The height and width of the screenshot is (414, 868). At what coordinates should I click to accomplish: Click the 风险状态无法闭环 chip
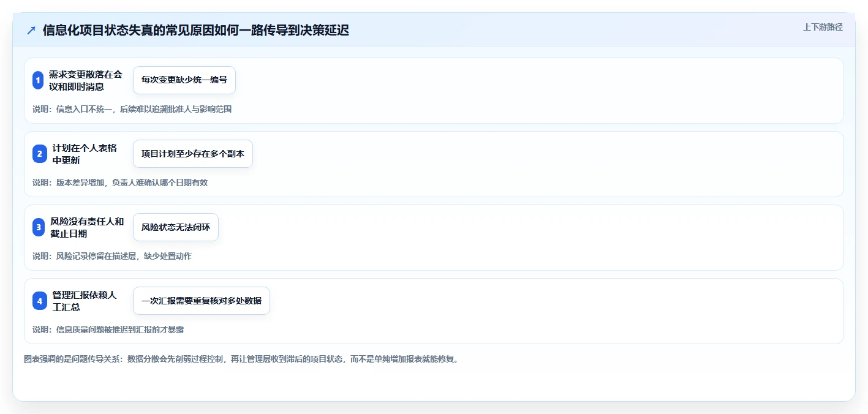[x=176, y=227]
